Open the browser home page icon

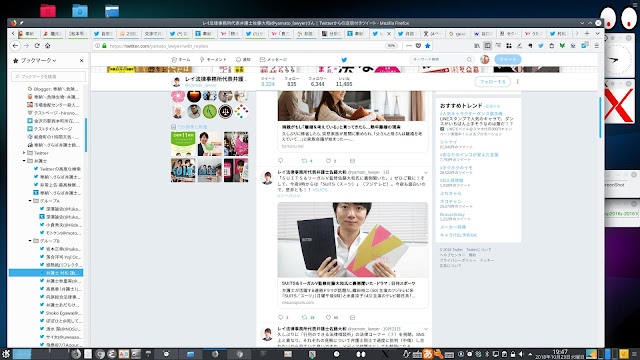click(48, 46)
